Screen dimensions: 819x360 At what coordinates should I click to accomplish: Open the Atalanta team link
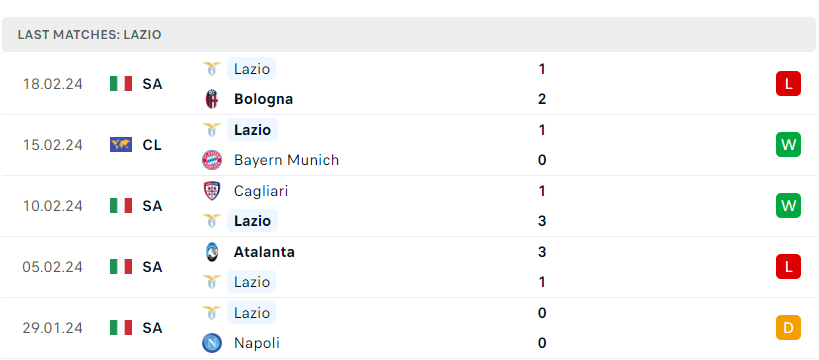click(264, 252)
